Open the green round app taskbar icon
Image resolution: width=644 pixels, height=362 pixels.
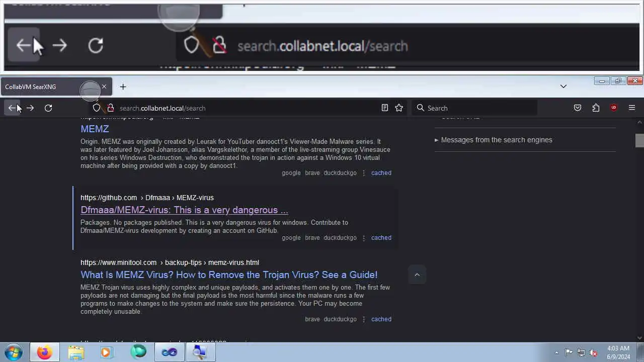click(x=138, y=352)
